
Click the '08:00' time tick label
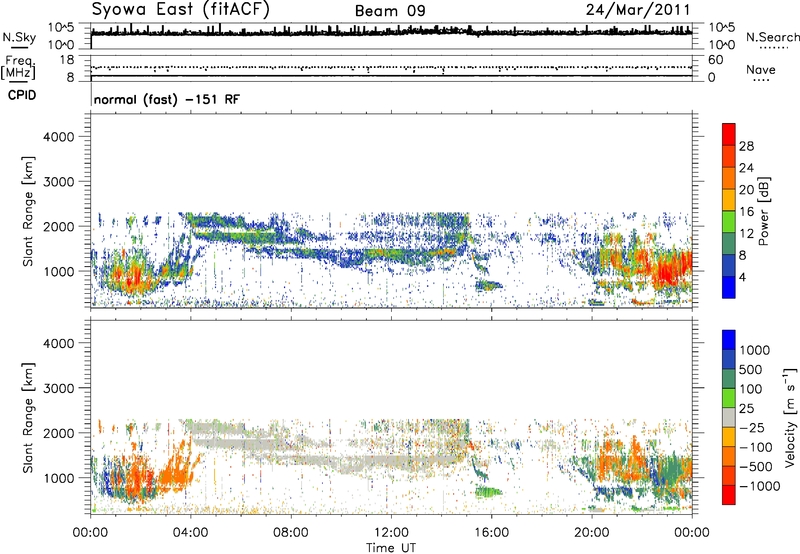click(x=291, y=533)
